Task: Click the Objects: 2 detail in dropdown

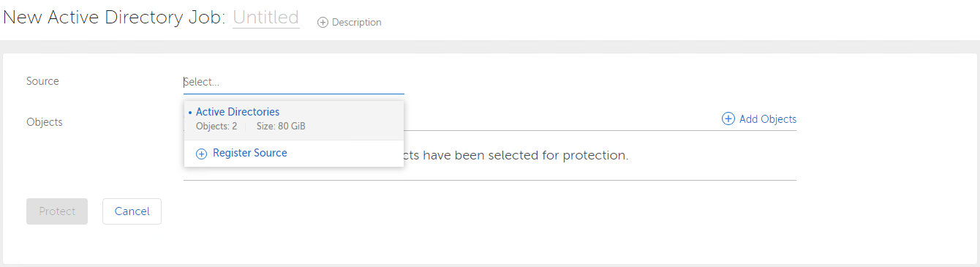Action: point(216,127)
